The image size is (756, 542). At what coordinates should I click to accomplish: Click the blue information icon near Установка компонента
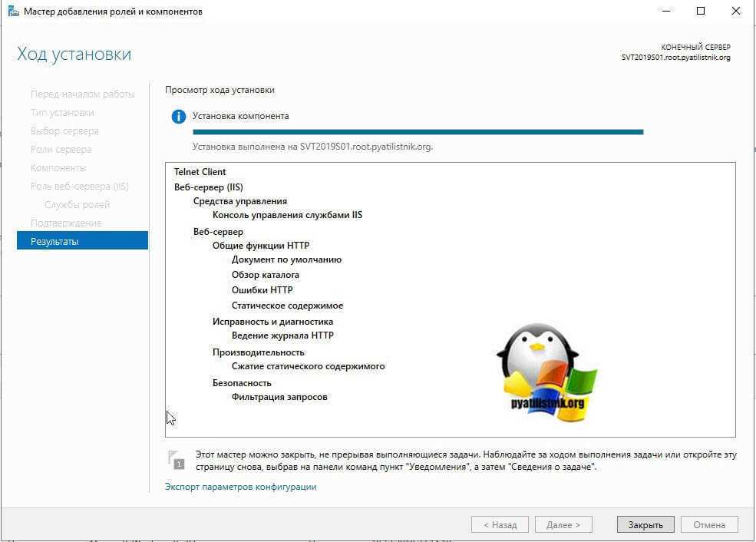179,117
